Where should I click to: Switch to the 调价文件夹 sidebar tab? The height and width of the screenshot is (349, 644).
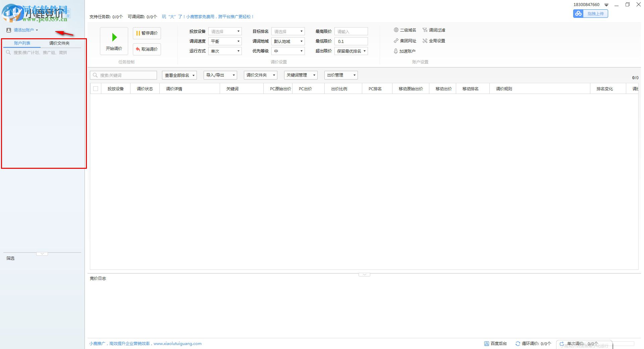click(x=59, y=43)
